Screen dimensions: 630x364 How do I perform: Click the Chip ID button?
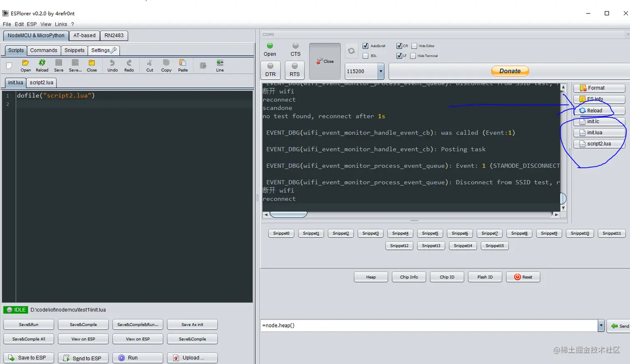pos(447,277)
